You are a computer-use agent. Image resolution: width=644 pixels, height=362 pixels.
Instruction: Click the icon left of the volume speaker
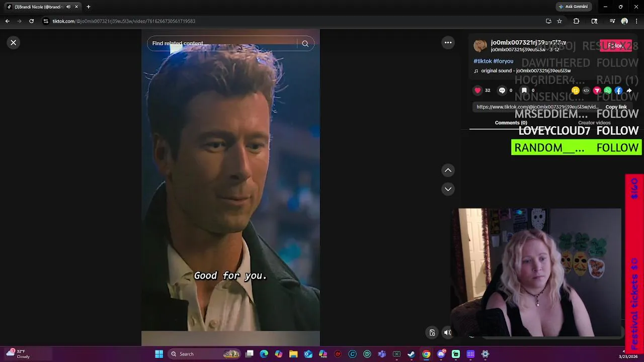coord(432,332)
